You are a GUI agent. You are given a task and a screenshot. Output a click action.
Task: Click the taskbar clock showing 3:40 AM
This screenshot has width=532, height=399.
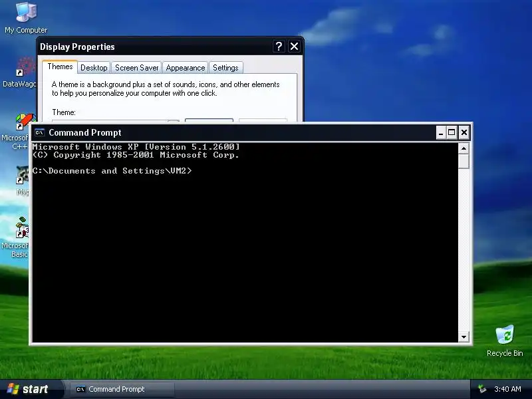pos(507,389)
